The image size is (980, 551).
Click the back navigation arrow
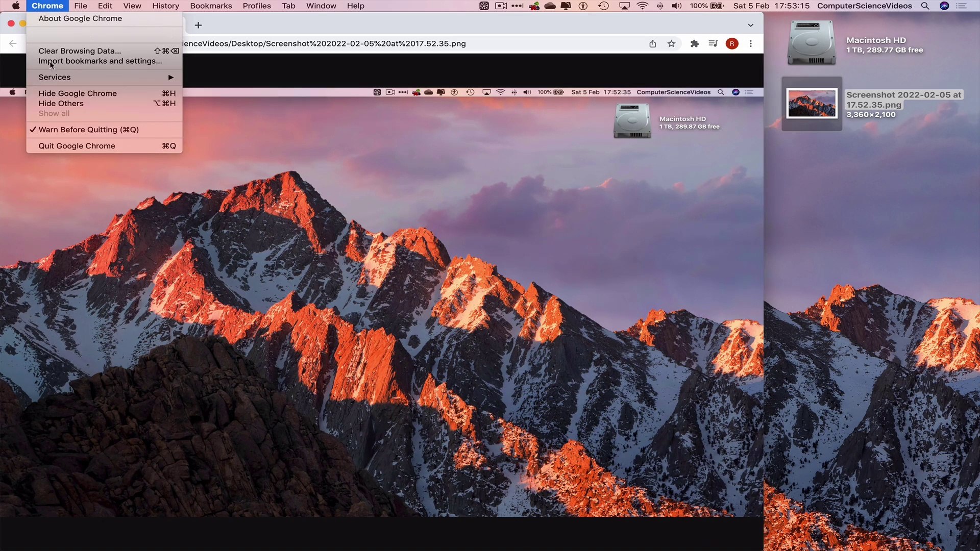(13, 44)
